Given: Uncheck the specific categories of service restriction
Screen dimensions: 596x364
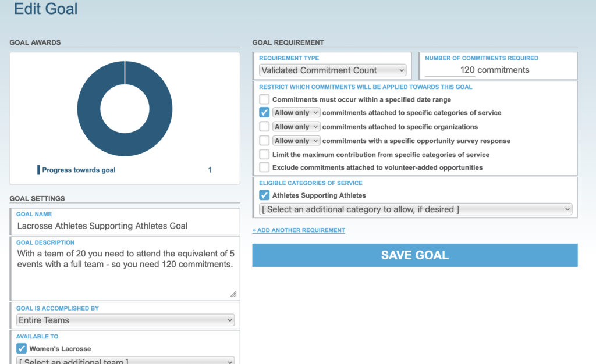Looking at the screenshot, I should coord(264,113).
